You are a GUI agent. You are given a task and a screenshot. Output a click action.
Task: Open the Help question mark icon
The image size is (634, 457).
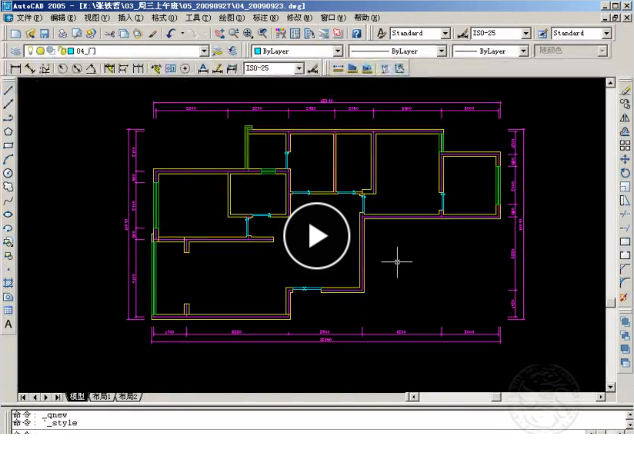click(356, 33)
